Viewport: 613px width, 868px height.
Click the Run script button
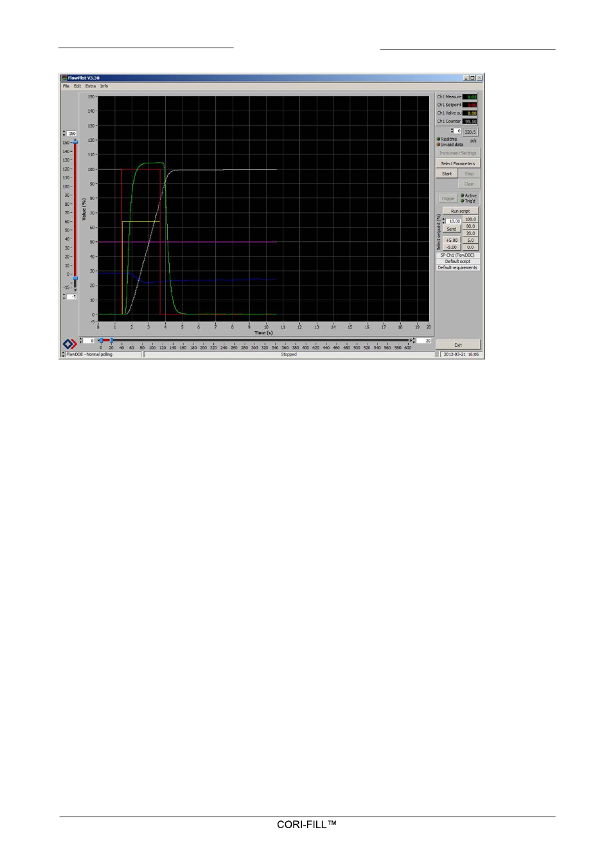(460, 211)
